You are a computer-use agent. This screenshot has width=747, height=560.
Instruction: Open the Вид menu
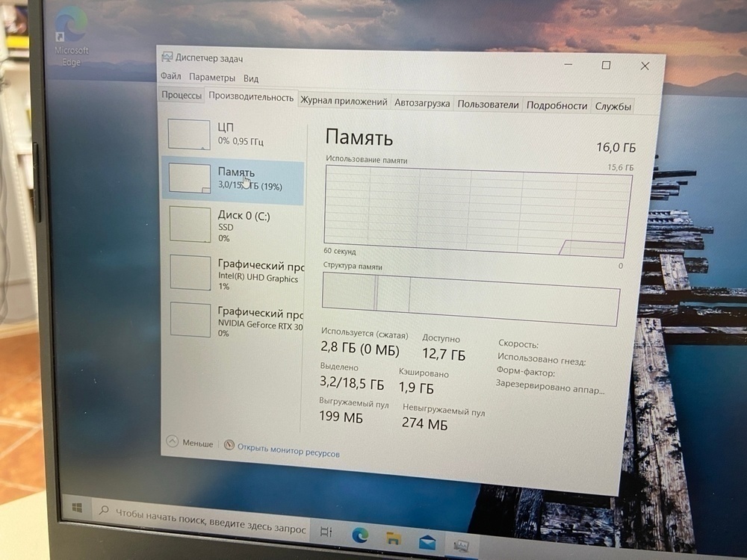[x=251, y=78]
